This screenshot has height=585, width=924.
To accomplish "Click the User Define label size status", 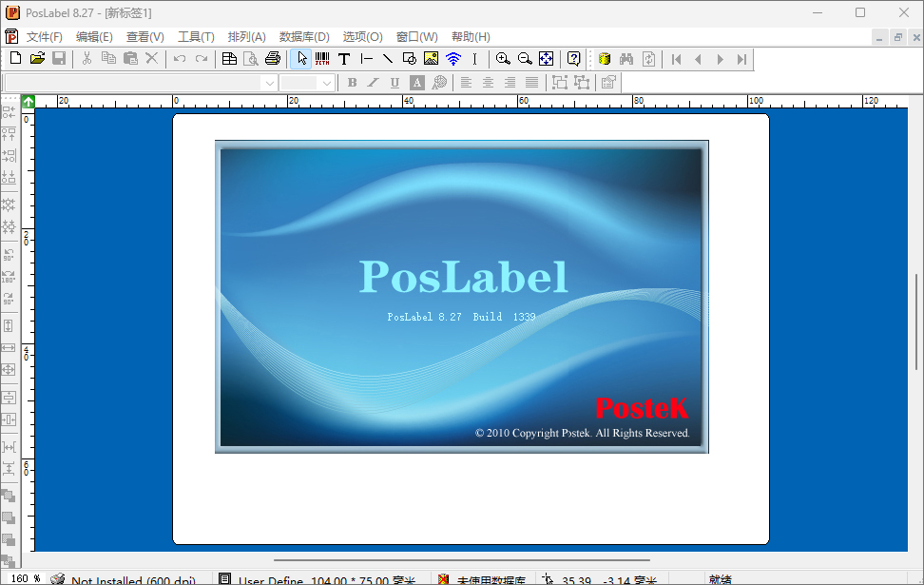I will click(327, 579).
